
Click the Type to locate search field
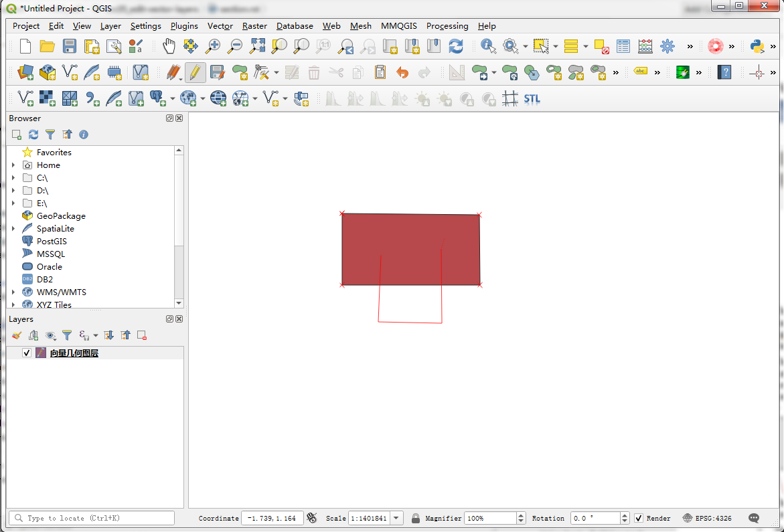pyautogui.click(x=92, y=518)
